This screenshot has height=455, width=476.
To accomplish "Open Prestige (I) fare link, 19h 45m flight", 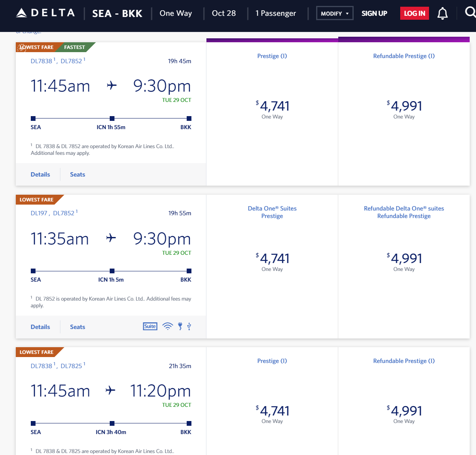I will click(x=272, y=56).
